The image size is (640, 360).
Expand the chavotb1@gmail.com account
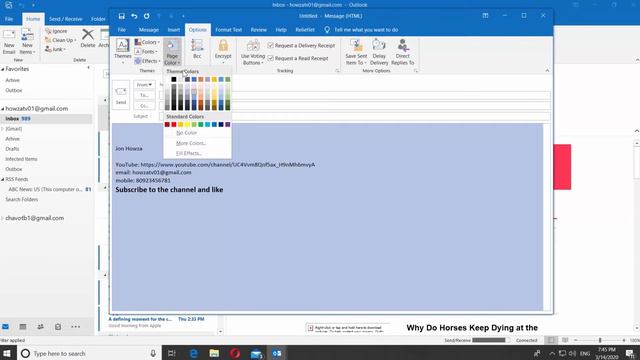2,218
